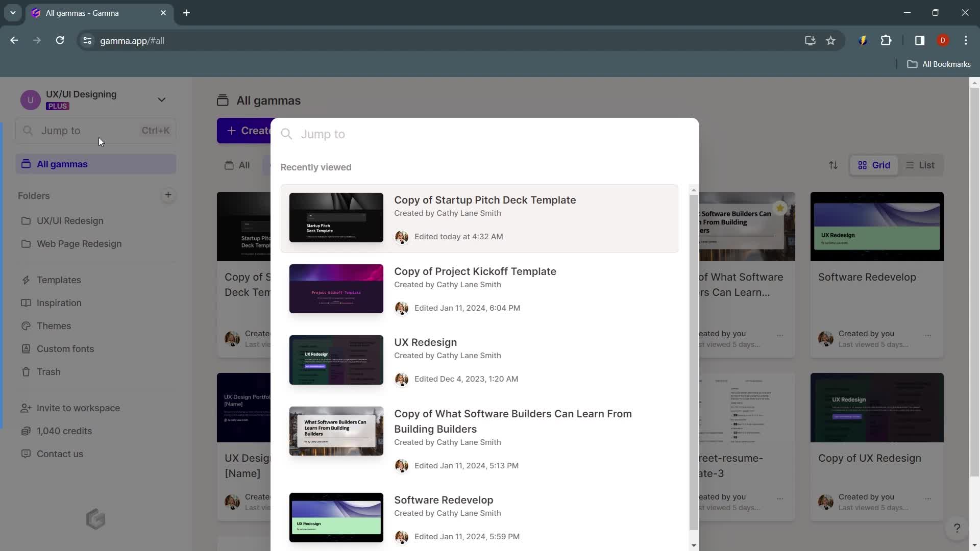Click the dialog scrollbar up arrow
This screenshot has width=980, height=551.
694,190
